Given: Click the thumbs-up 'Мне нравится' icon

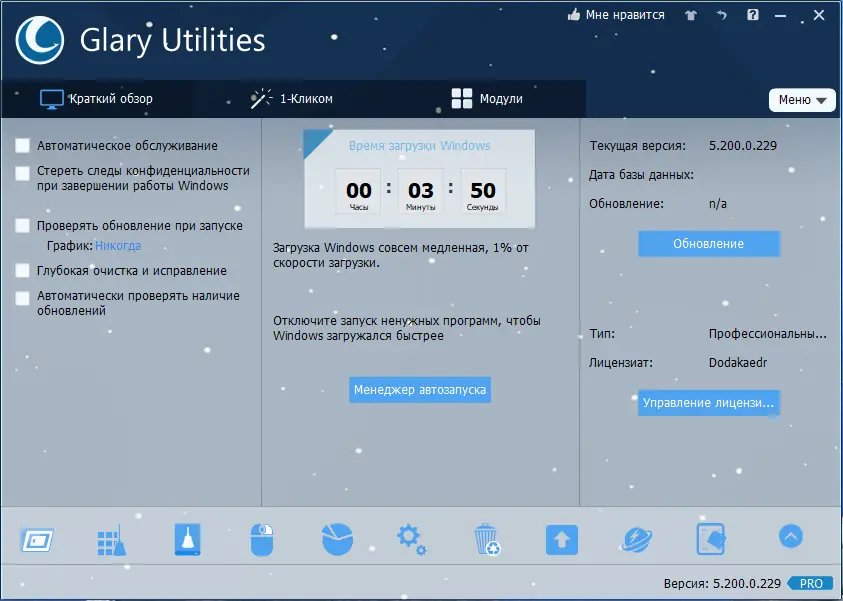Looking at the screenshot, I should (x=574, y=15).
